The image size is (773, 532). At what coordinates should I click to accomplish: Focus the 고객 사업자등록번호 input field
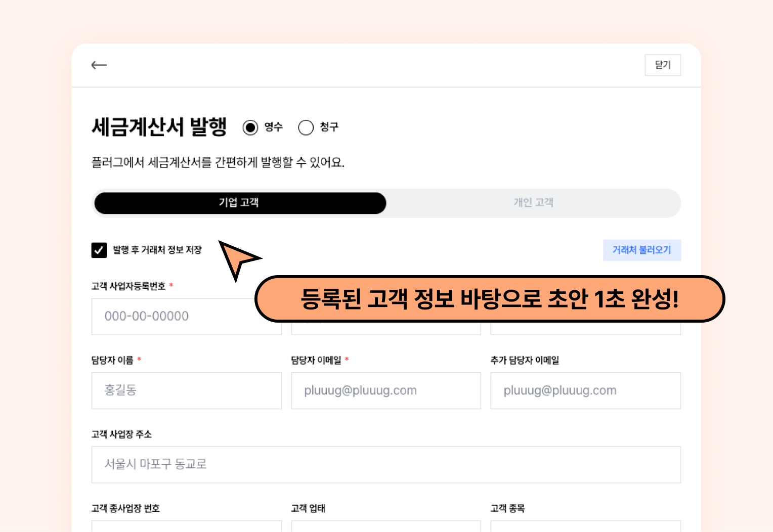[172, 317]
